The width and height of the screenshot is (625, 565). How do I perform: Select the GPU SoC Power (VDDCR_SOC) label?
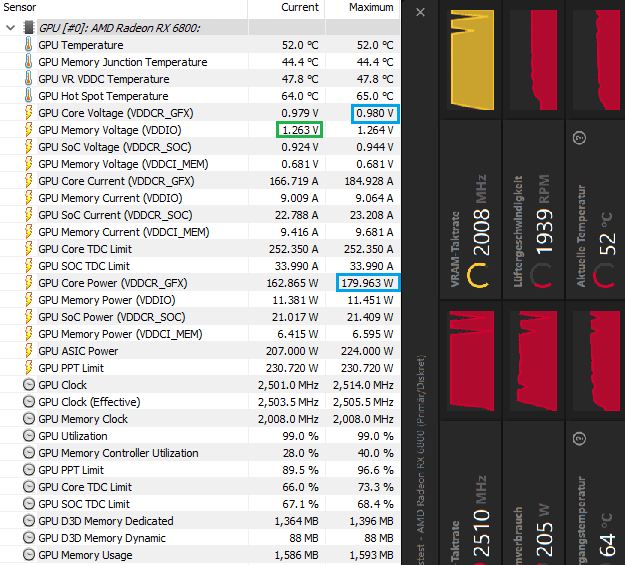point(112,317)
